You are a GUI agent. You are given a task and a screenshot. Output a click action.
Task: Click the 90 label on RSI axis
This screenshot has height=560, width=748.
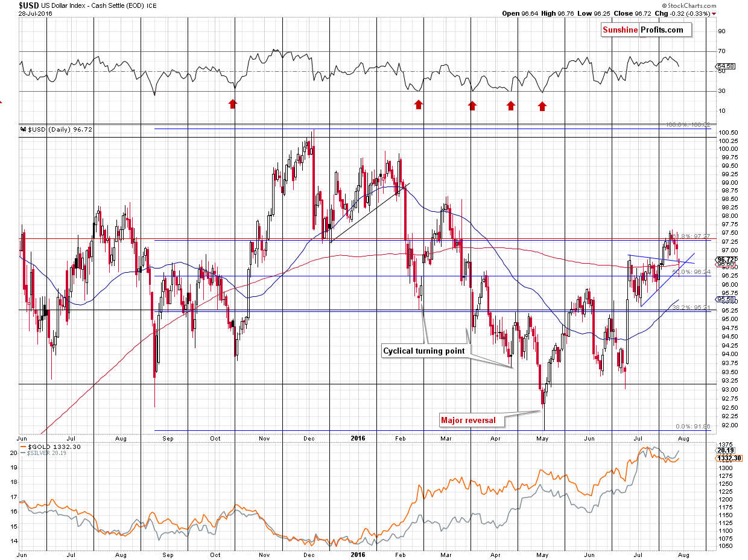720,31
